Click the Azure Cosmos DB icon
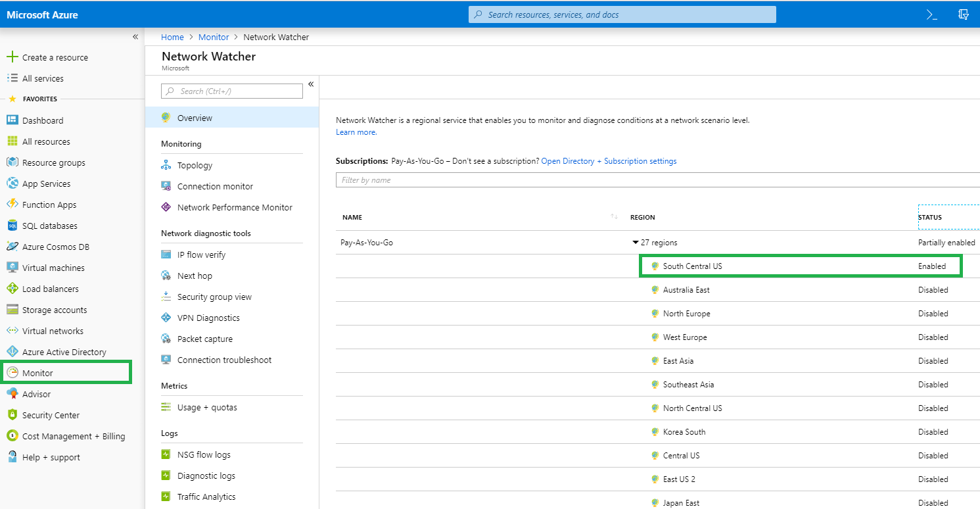 (x=12, y=247)
